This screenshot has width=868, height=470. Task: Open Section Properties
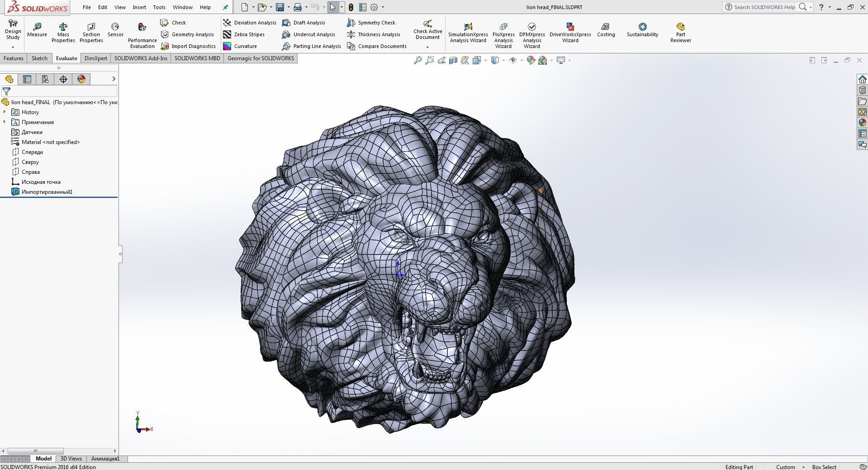[91, 33]
